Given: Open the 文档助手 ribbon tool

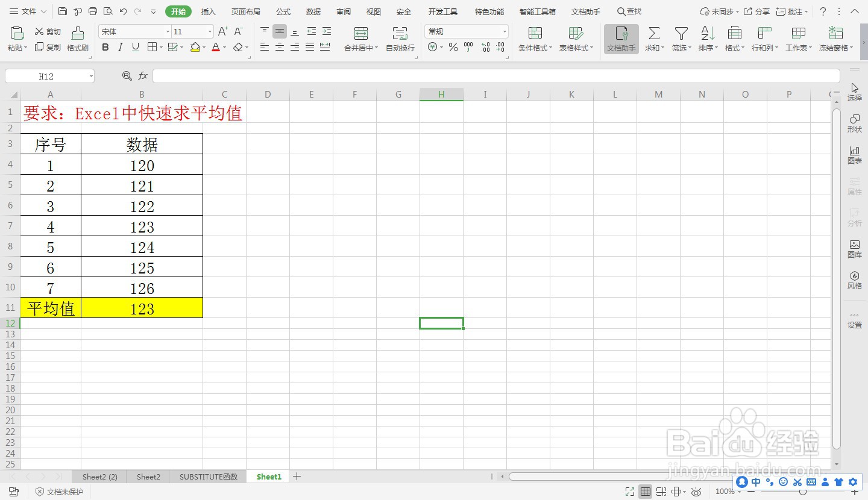Looking at the screenshot, I should (x=621, y=39).
